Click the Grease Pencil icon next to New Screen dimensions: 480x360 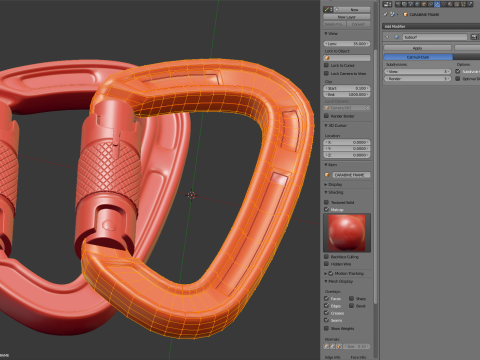pos(328,10)
